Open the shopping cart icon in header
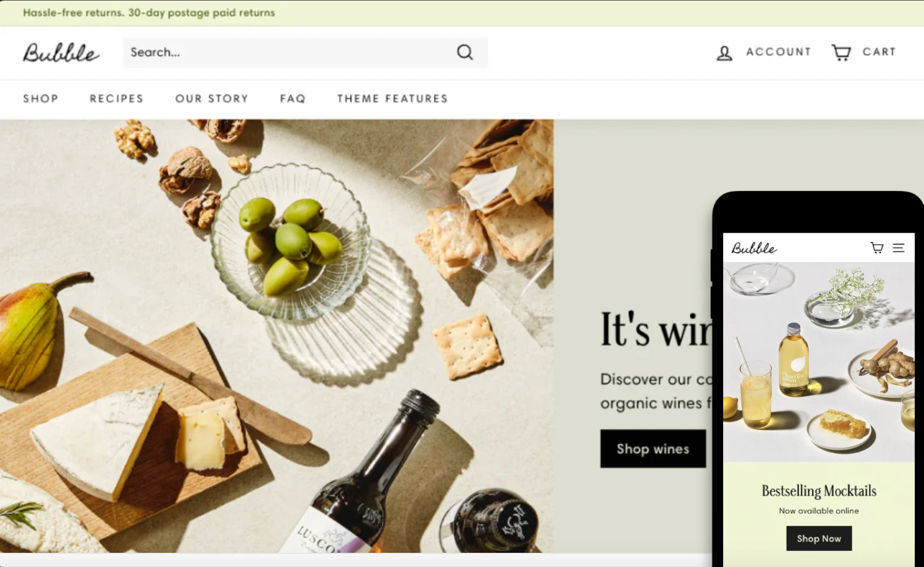924x567 pixels. pos(841,52)
